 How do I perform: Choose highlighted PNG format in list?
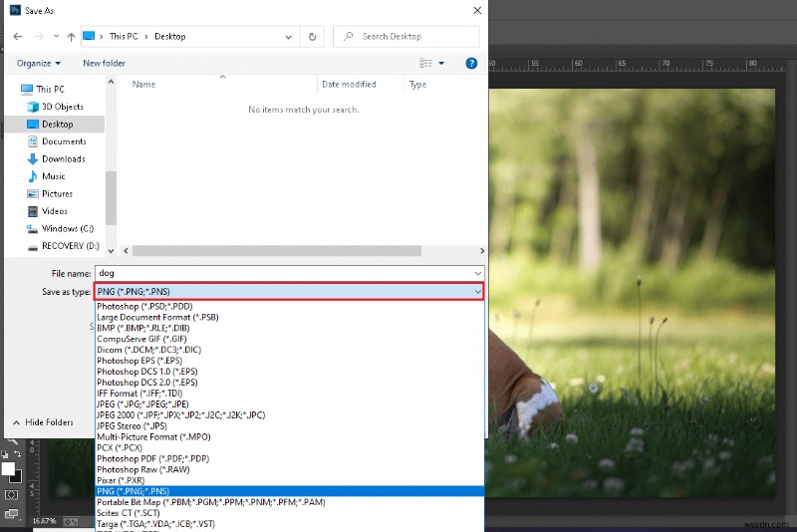point(290,491)
